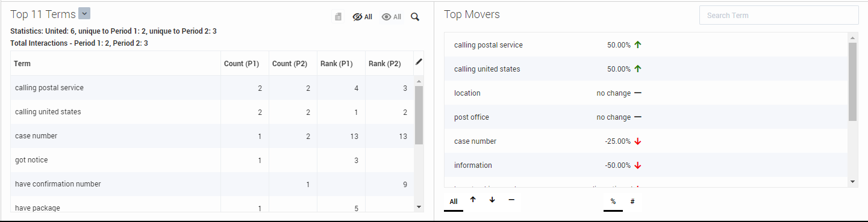The image size is (868, 222).
Task: Click -50.00% value for information
Action: coord(617,165)
